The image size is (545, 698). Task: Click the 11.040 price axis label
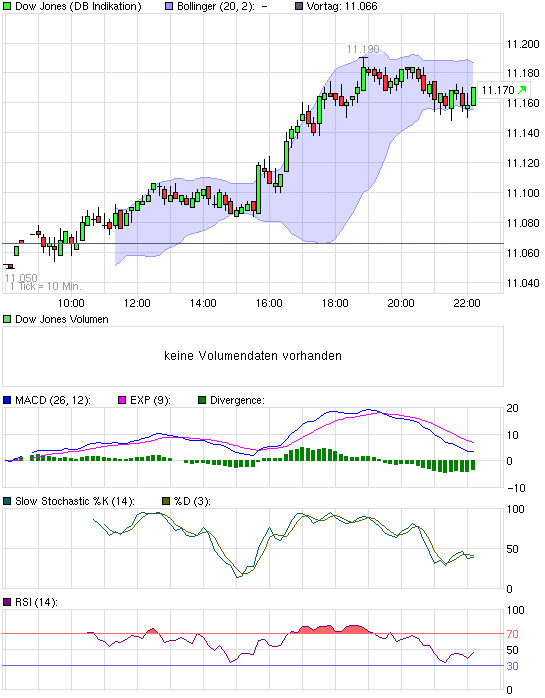pos(523,283)
